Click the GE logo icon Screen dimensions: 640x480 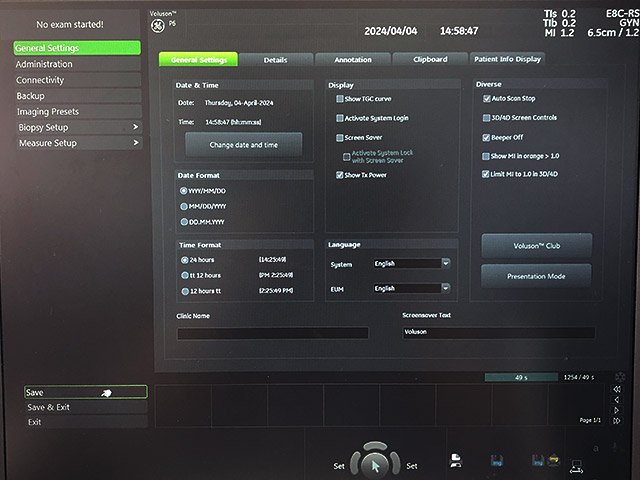158,26
